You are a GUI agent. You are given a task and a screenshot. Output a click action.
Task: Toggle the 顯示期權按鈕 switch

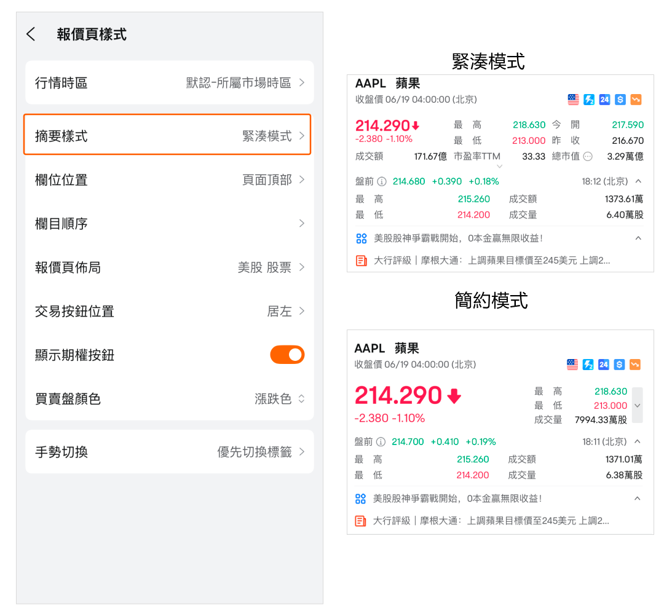pyautogui.click(x=287, y=355)
